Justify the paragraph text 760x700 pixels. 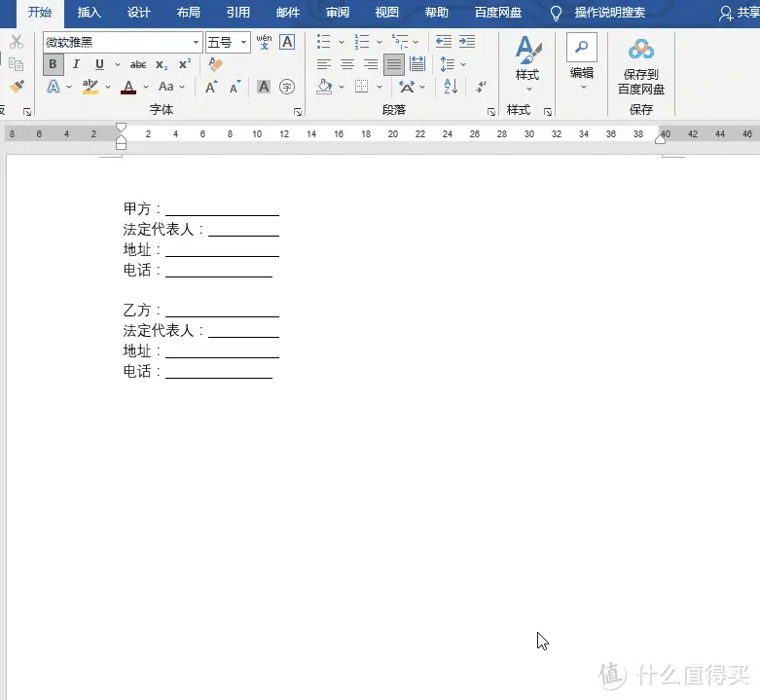coord(394,64)
